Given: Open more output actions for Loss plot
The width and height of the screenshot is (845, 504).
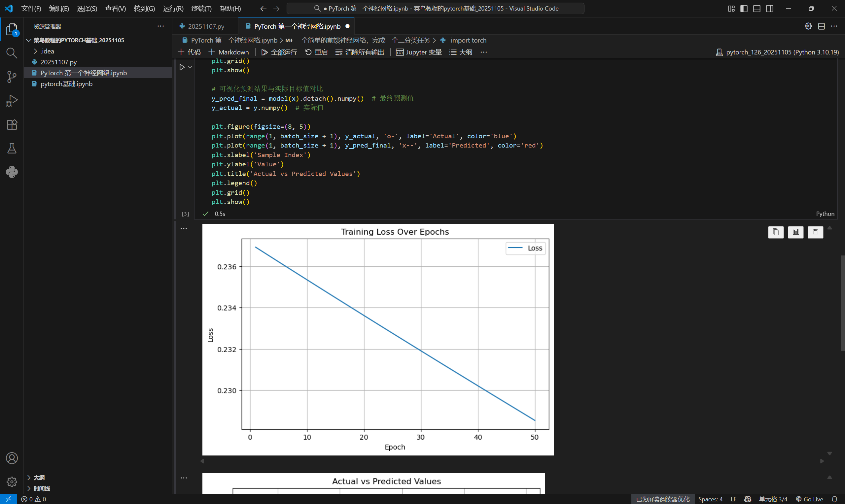Looking at the screenshot, I should 184,228.
